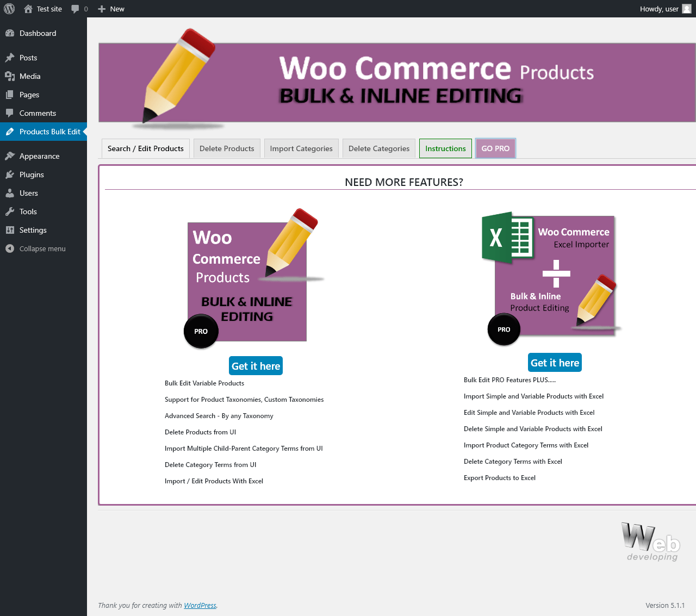
Task: Click 'Bulk Edit Variable Products' feature text
Action: coord(204,383)
